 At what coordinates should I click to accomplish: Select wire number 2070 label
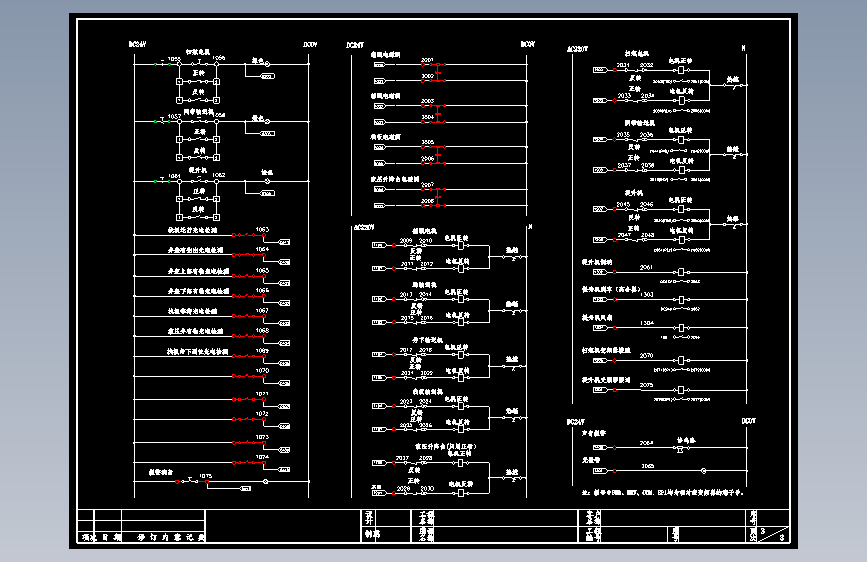click(x=646, y=356)
